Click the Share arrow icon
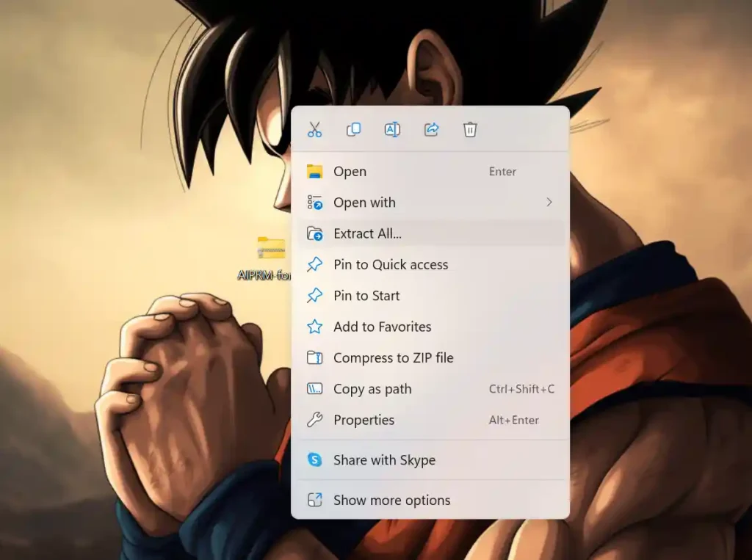The height and width of the screenshot is (560, 752). click(431, 129)
